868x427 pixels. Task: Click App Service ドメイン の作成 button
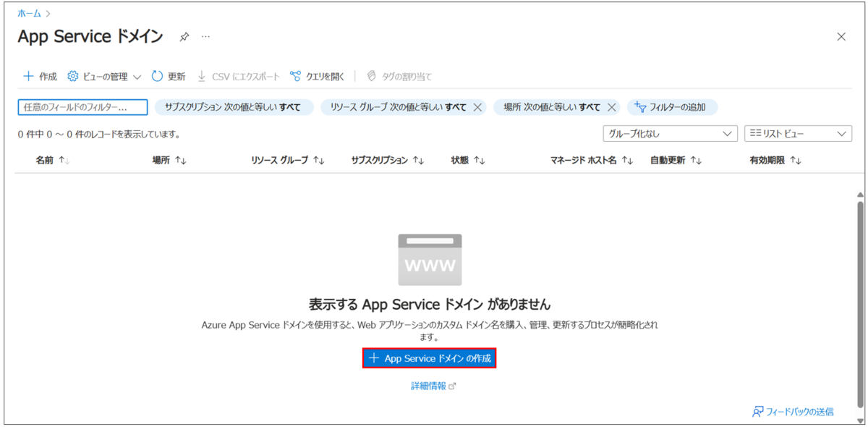[x=429, y=358]
